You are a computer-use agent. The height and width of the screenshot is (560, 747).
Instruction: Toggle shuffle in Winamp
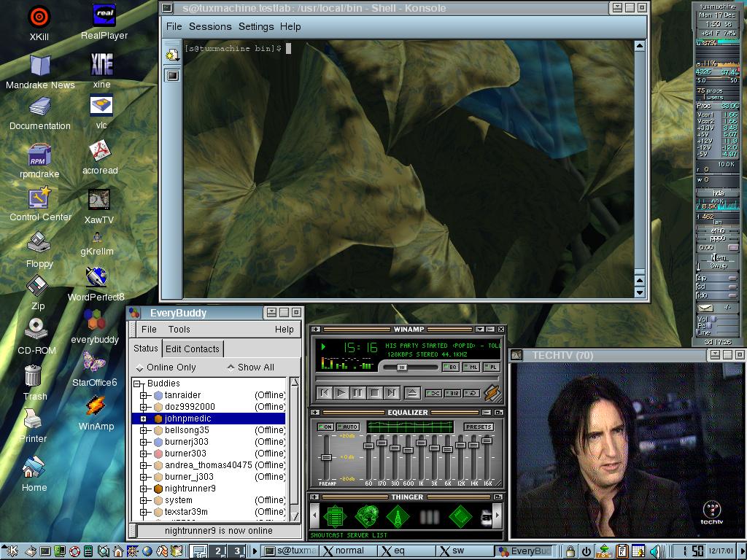coord(433,393)
